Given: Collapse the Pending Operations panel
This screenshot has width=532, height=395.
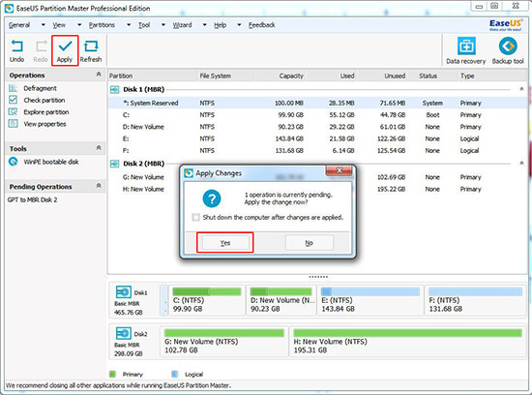Looking at the screenshot, I should [x=99, y=186].
